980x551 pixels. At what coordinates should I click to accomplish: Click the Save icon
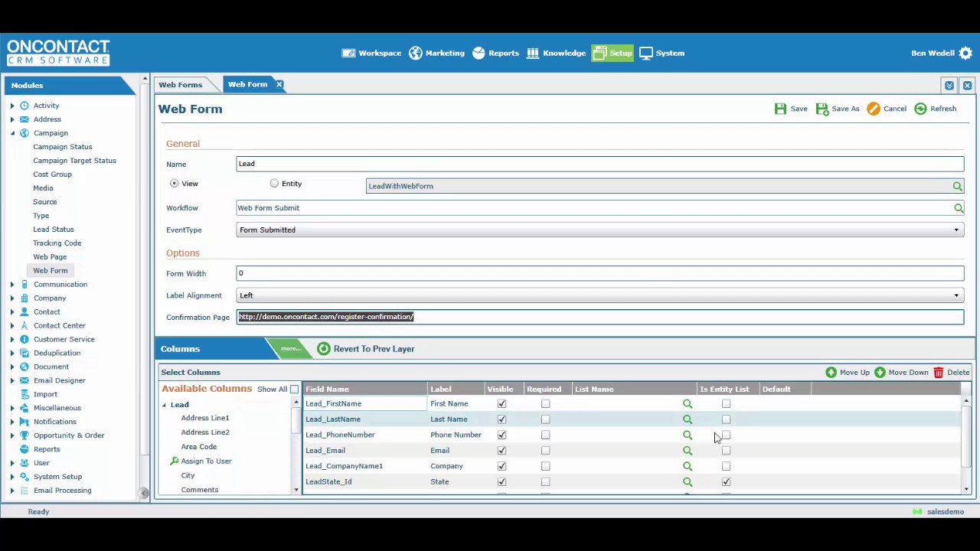pyautogui.click(x=780, y=109)
